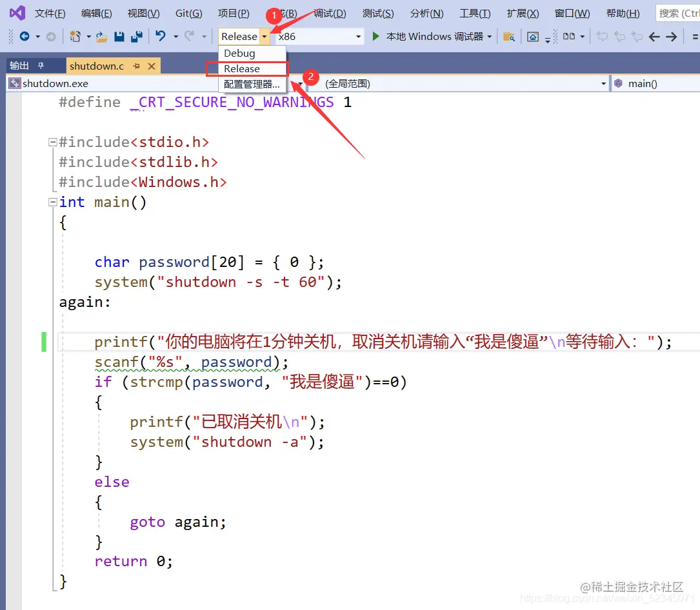
Task: Open the 项目(P) menu
Action: (234, 14)
